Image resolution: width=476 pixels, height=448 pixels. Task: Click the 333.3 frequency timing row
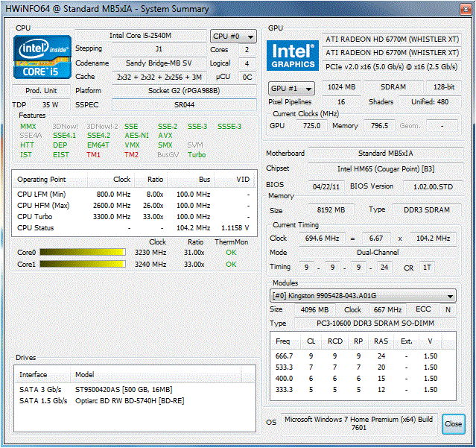tap(363, 389)
